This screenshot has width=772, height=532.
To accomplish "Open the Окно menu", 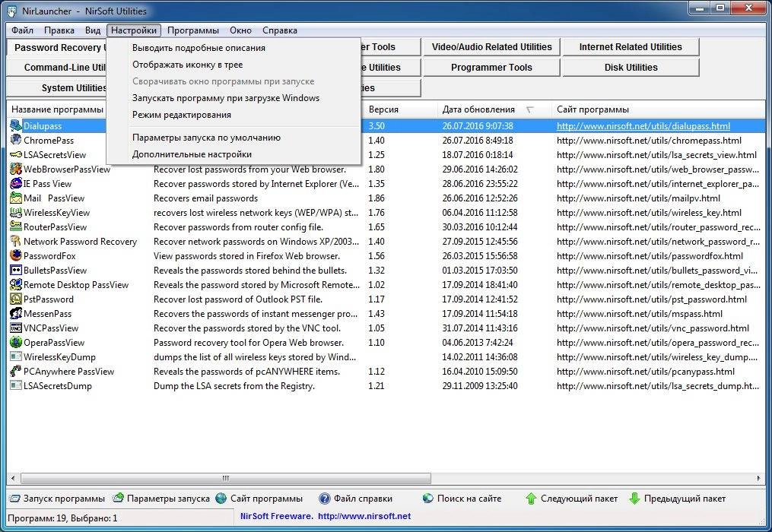I will [240, 30].
